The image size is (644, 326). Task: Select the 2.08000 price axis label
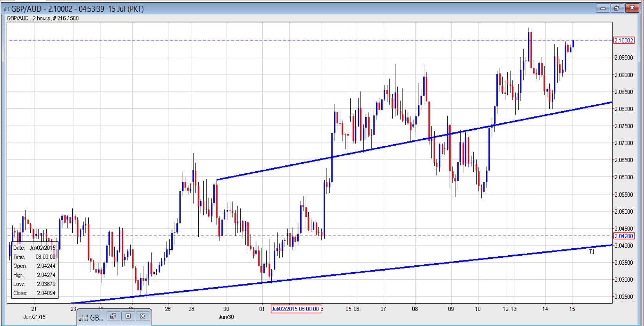(624, 109)
